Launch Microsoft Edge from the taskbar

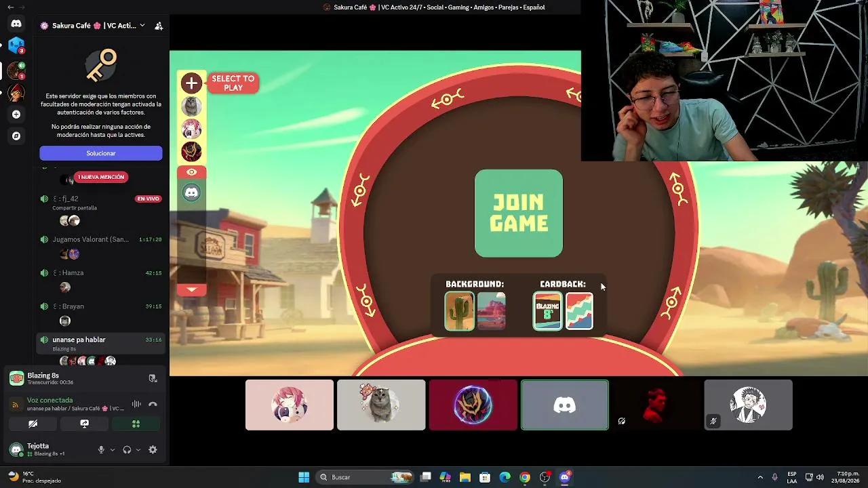pos(505,477)
